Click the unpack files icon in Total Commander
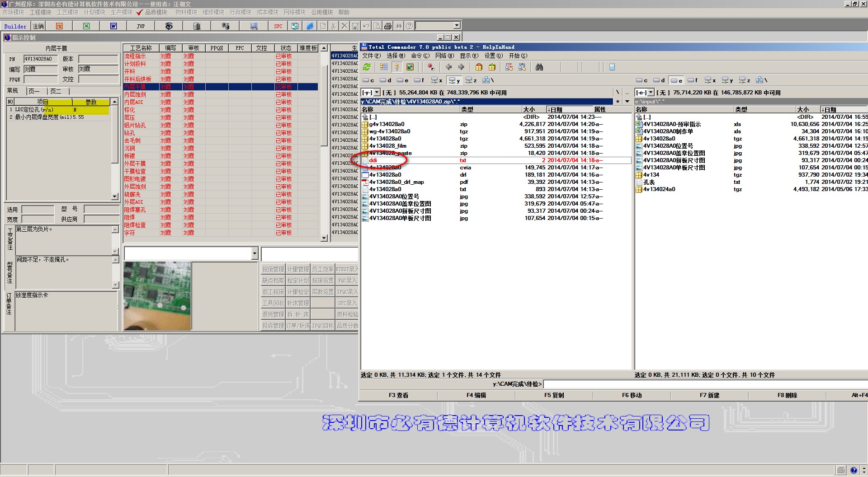Viewport: 868px width, 477px height. pyautogui.click(x=492, y=67)
